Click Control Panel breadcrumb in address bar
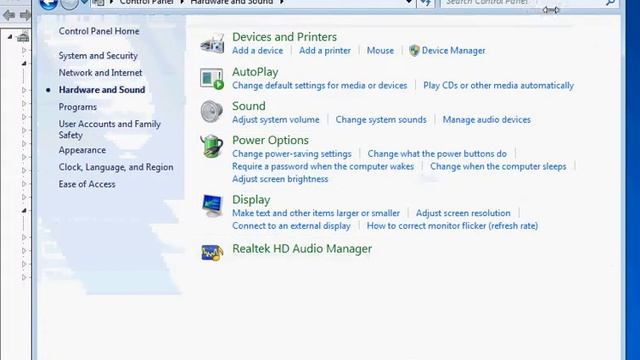640x360 pixels. [x=147, y=2]
